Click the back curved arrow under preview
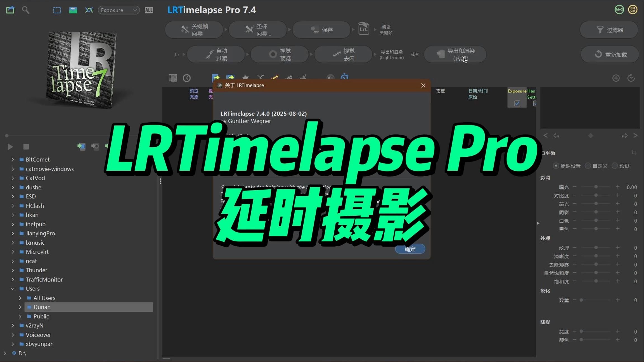644x362 pixels. pyautogui.click(x=556, y=136)
